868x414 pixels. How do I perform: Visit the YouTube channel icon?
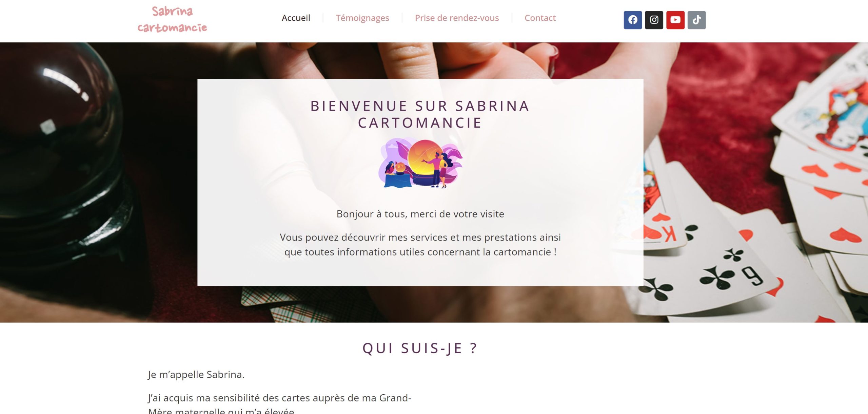point(675,20)
